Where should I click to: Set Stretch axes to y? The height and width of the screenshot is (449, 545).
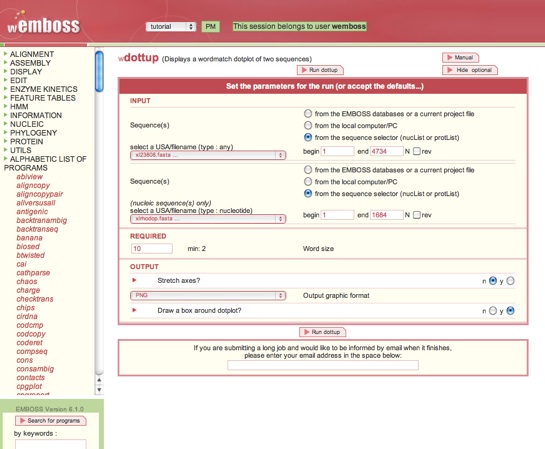[510, 281]
